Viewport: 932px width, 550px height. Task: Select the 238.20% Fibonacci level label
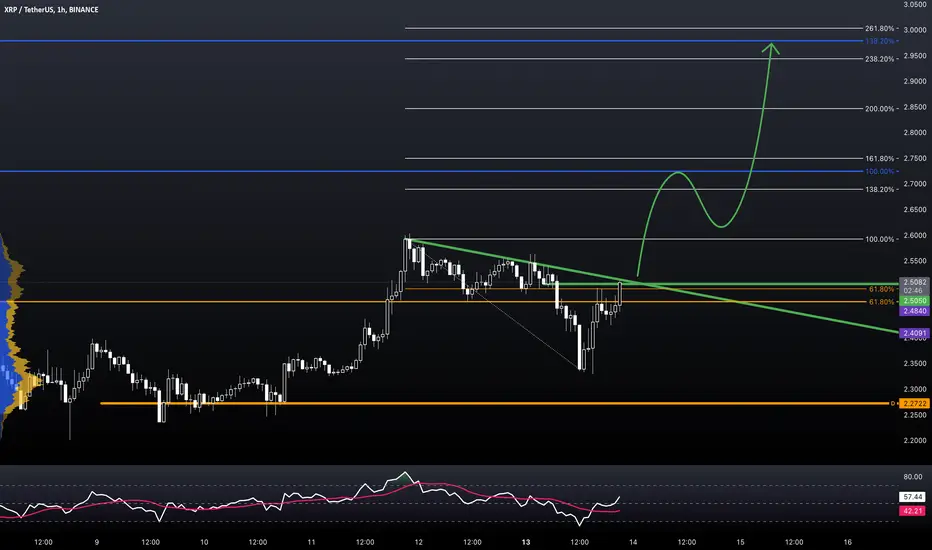tap(880, 59)
